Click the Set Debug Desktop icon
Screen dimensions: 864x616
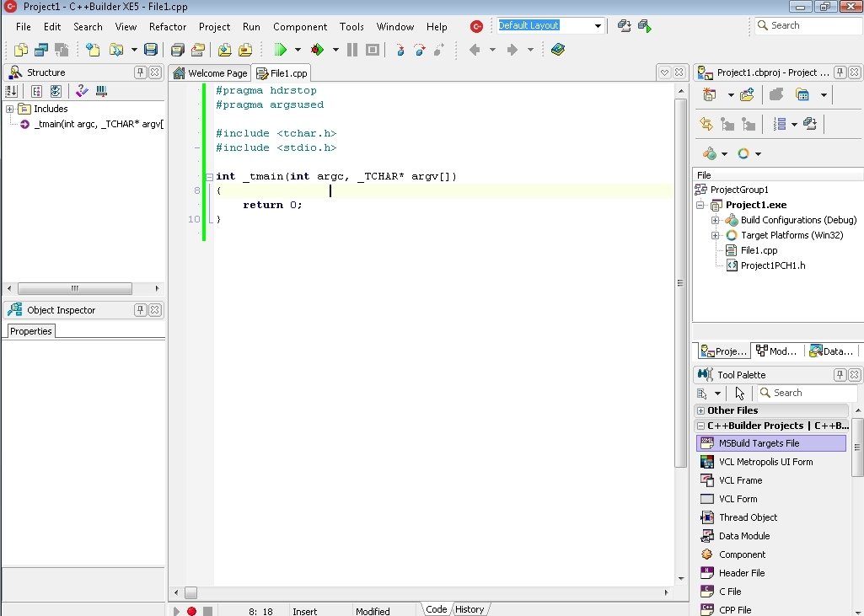tap(644, 26)
